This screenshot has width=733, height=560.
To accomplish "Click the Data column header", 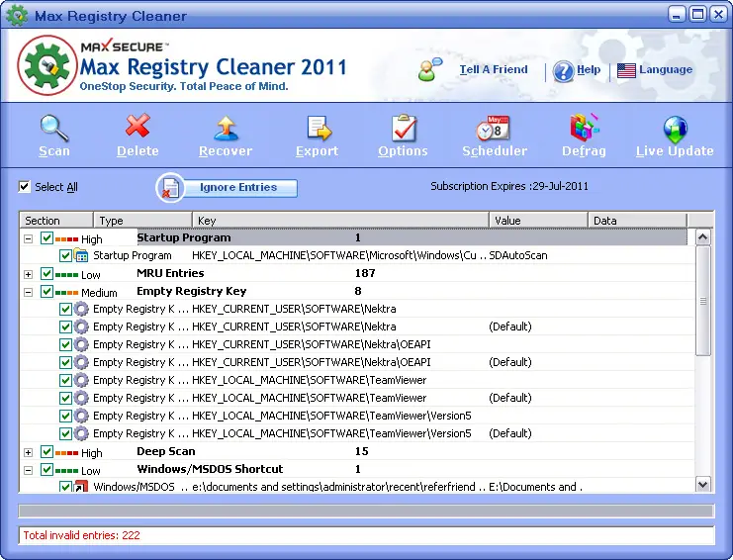I will coord(638,221).
